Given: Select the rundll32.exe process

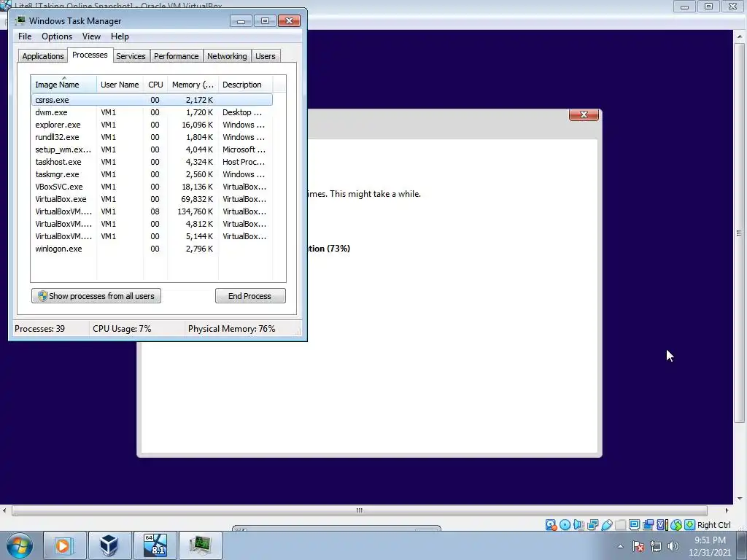Looking at the screenshot, I should (x=152, y=137).
